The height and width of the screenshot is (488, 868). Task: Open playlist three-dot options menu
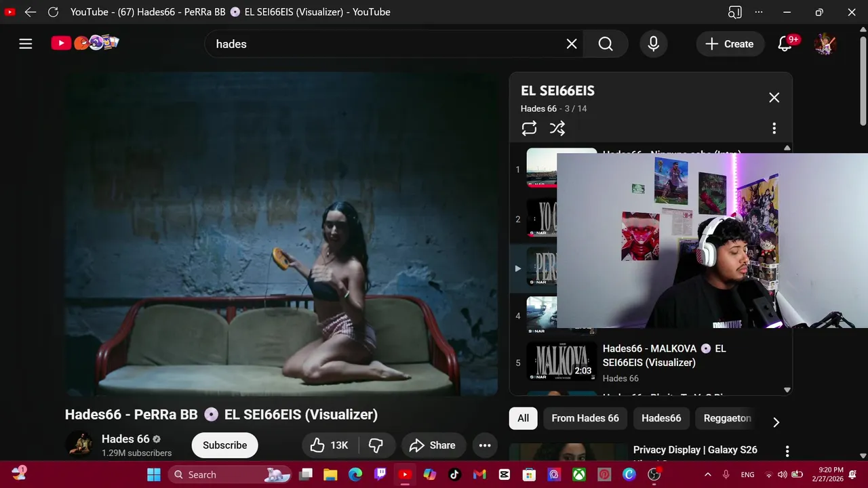[x=774, y=128]
